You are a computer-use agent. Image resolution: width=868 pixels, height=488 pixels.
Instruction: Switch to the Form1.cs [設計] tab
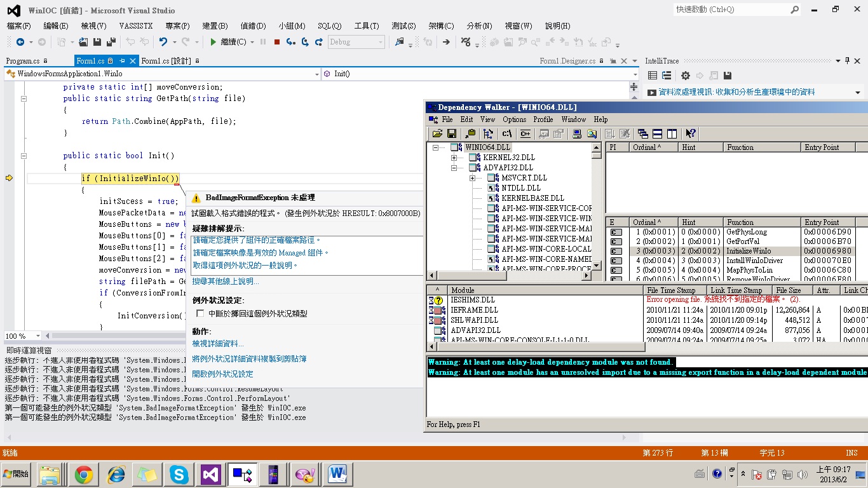tap(166, 61)
